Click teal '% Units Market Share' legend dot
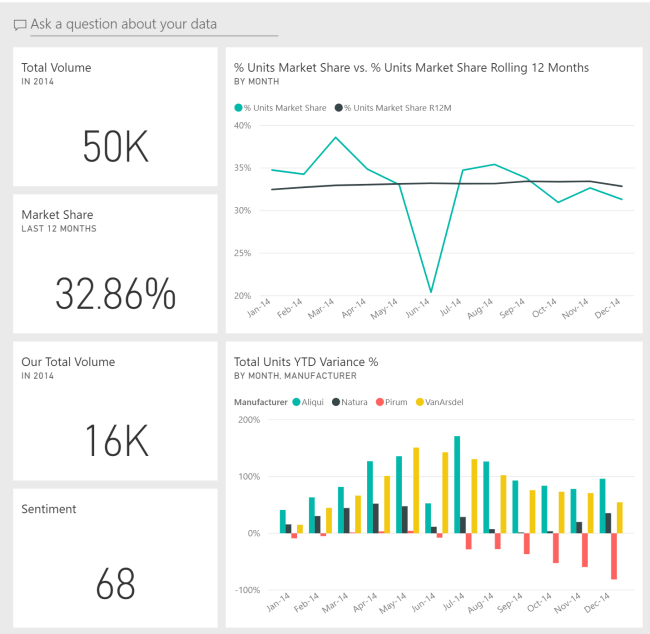650x634 pixels. [x=238, y=107]
